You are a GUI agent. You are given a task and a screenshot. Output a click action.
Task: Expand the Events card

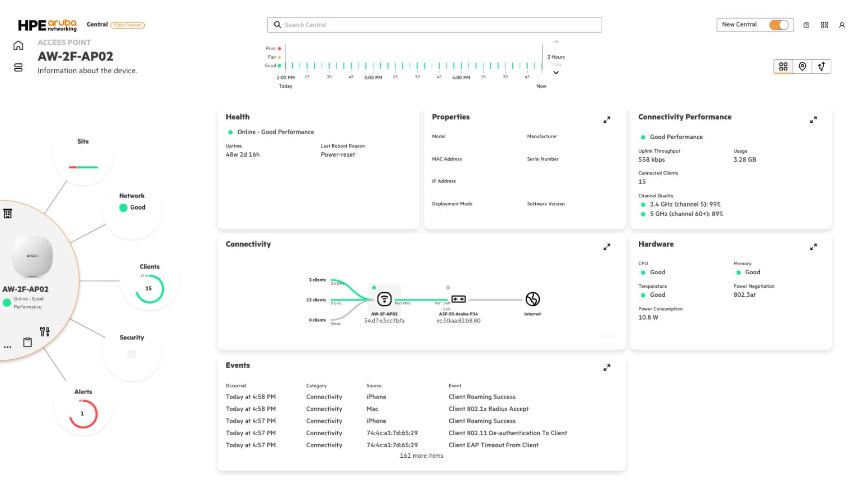pyautogui.click(x=607, y=368)
